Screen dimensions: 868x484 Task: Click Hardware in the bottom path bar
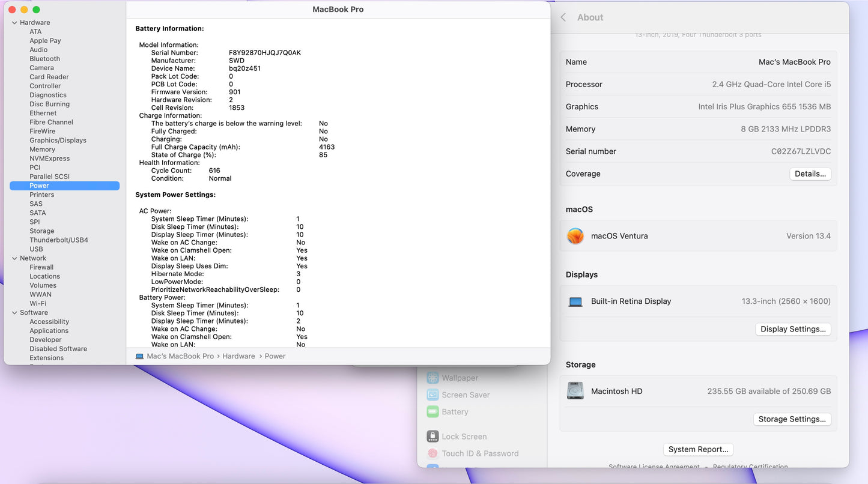pyautogui.click(x=238, y=356)
